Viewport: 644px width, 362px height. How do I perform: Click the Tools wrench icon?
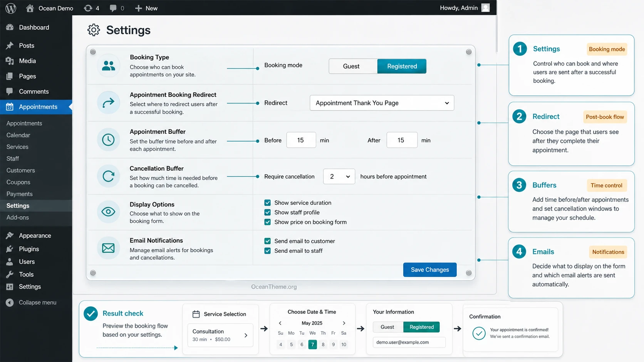click(10, 274)
